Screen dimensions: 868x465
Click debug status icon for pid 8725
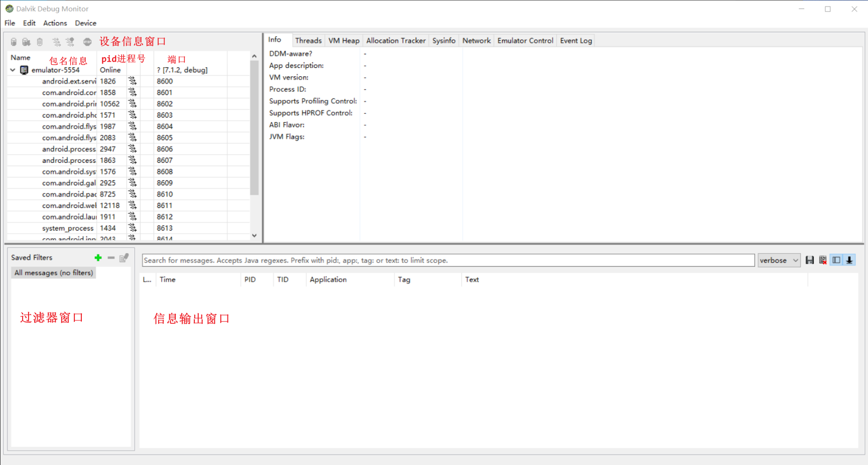point(132,194)
